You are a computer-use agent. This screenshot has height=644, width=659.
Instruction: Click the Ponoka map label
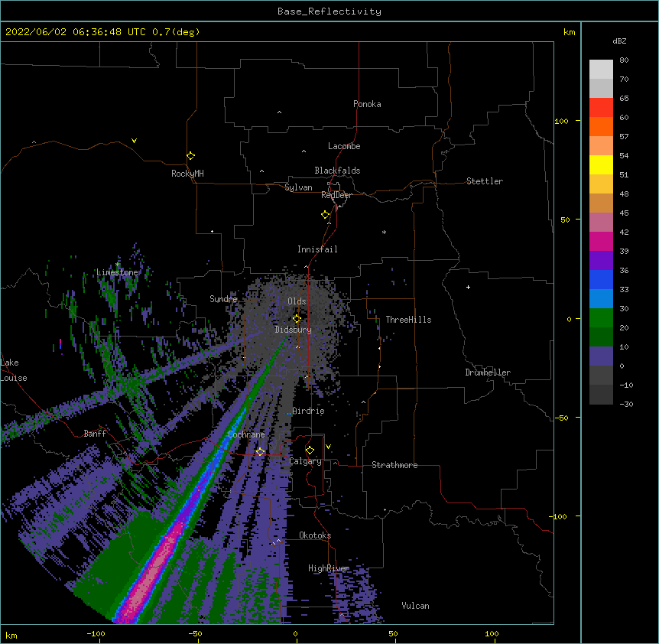pos(367,104)
